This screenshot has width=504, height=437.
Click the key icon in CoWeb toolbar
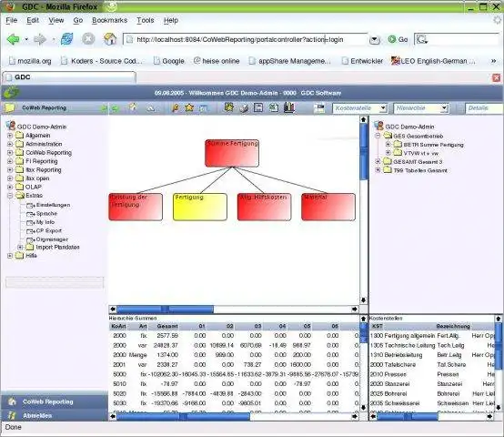pos(176,107)
